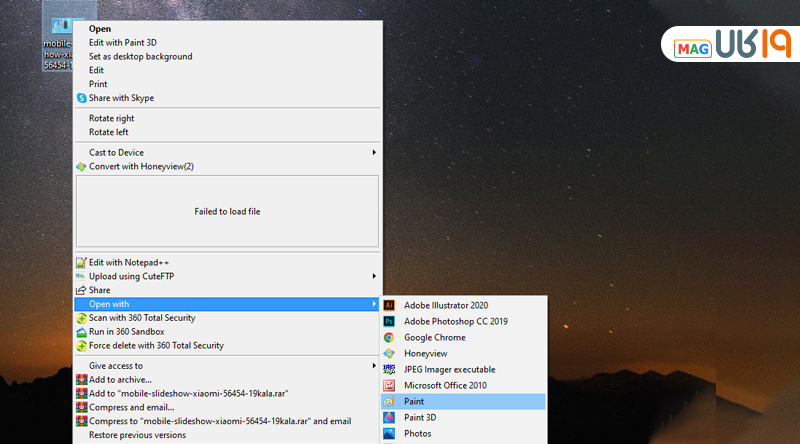Select Upload using CuteFTP

[228, 277]
